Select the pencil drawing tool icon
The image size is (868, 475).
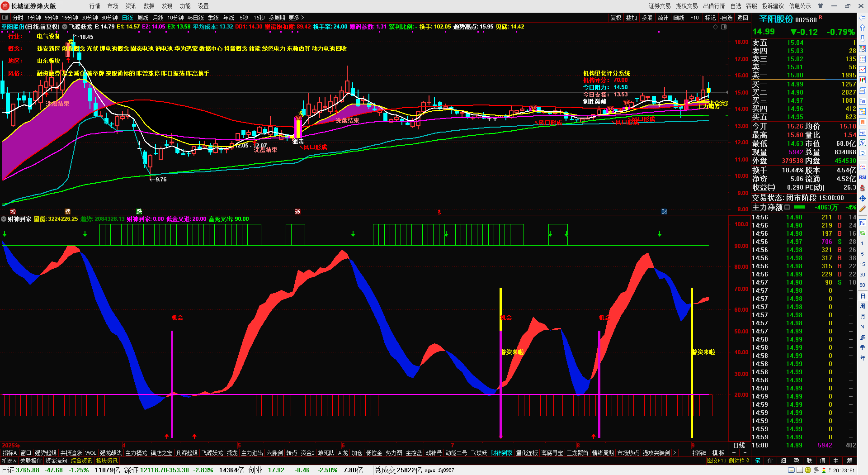coord(862,209)
